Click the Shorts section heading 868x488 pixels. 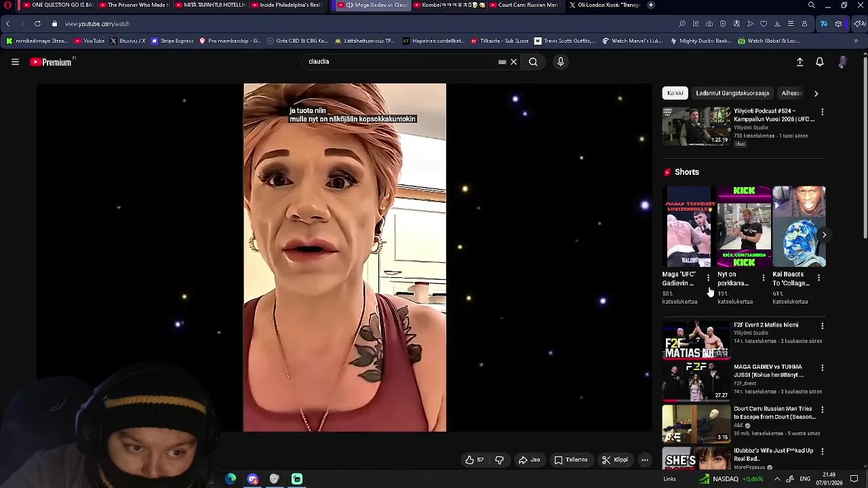686,172
